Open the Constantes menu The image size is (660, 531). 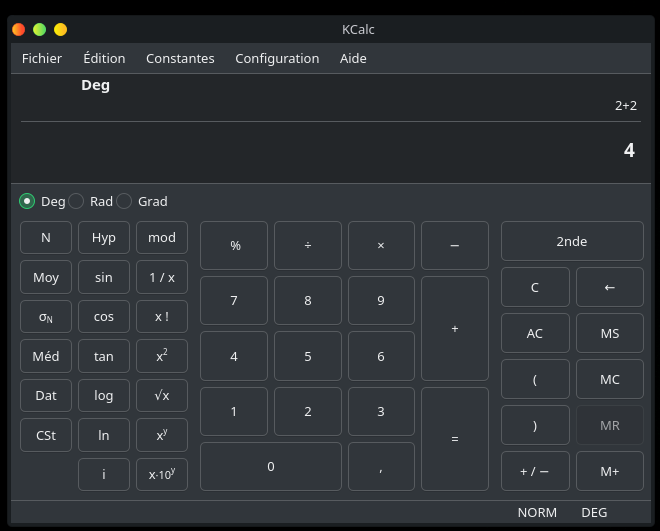[x=180, y=58]
